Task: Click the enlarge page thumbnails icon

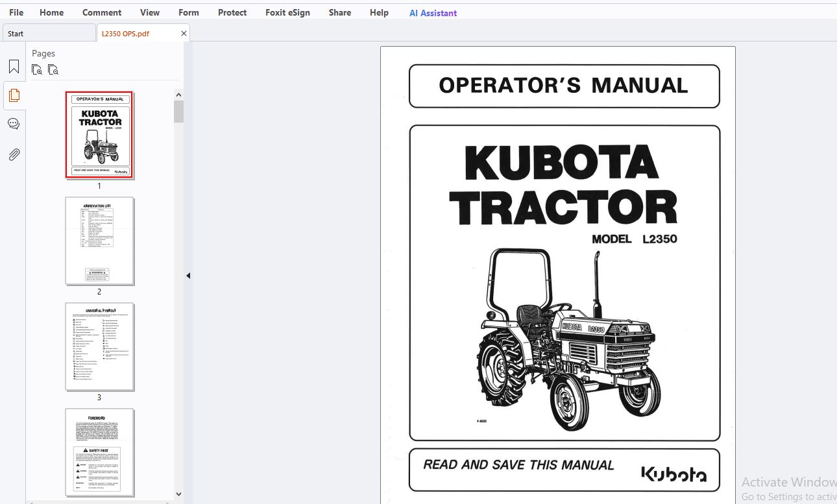Action: pyautogui.click(x=37, y=69)
